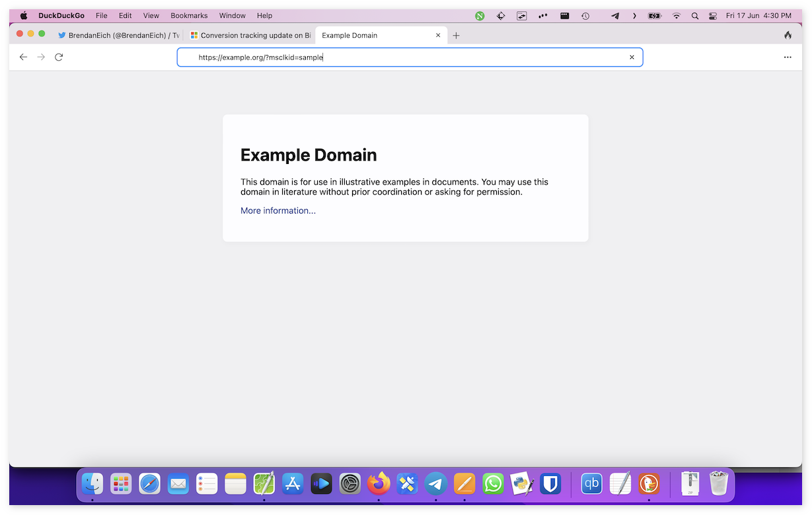Open the Bookmarks menu

189,15
